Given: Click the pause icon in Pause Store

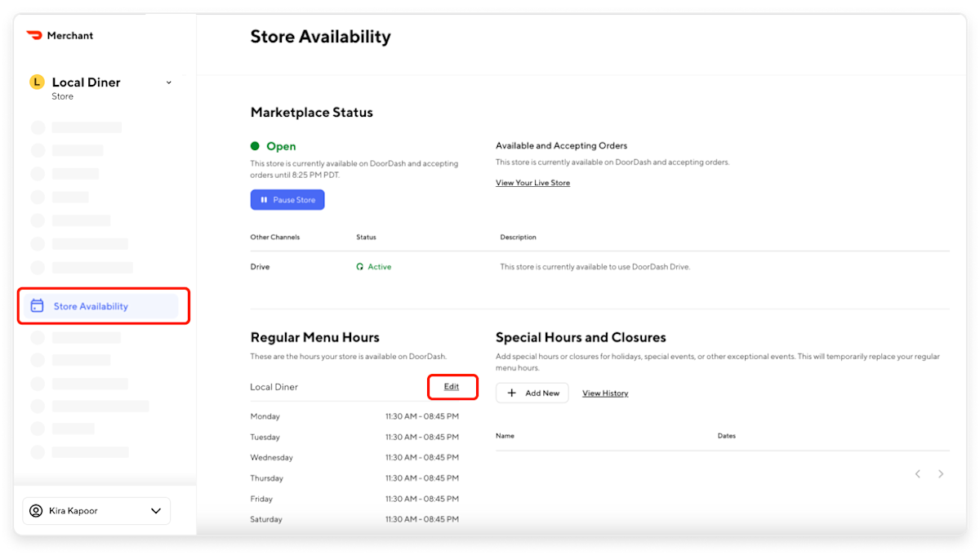Looking at the screenshot, I should (264, 200).
